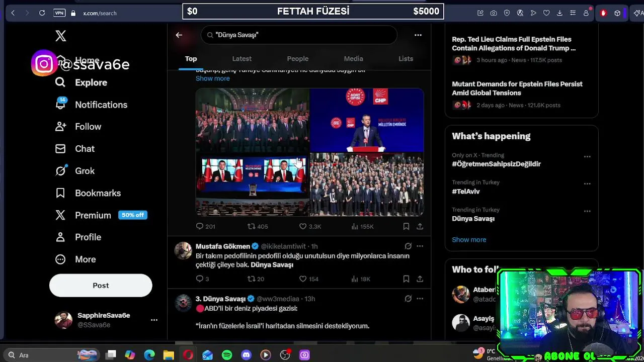This screenshot has height=362, width=644.
Task: Open File Explorer from the taskbar
Action: [x=169, y=355]
